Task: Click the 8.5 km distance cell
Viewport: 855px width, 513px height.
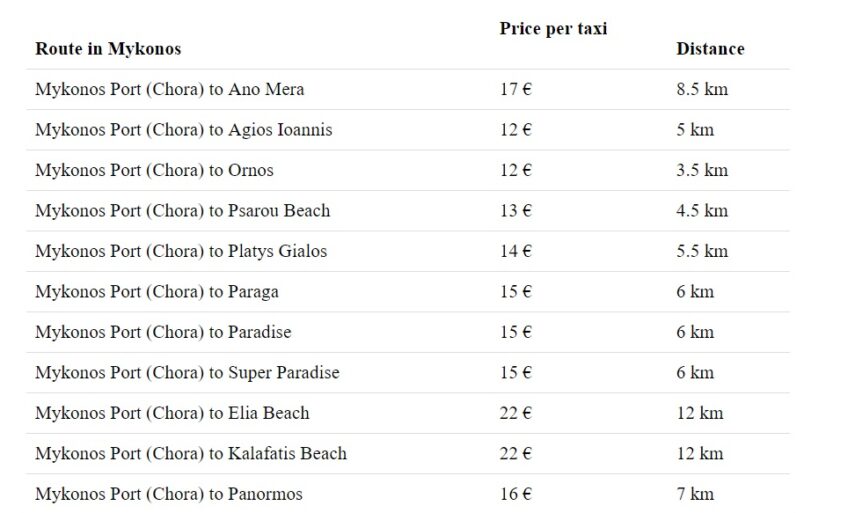Action: [x=702, y=89]
